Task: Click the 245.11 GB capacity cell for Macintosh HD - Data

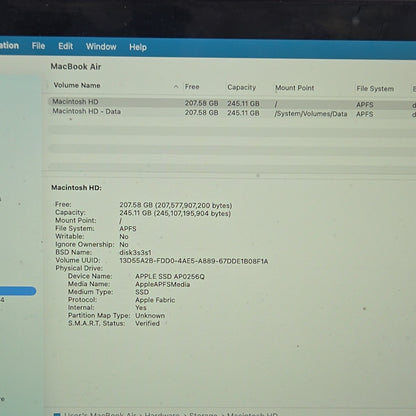Action: [243, 113]
